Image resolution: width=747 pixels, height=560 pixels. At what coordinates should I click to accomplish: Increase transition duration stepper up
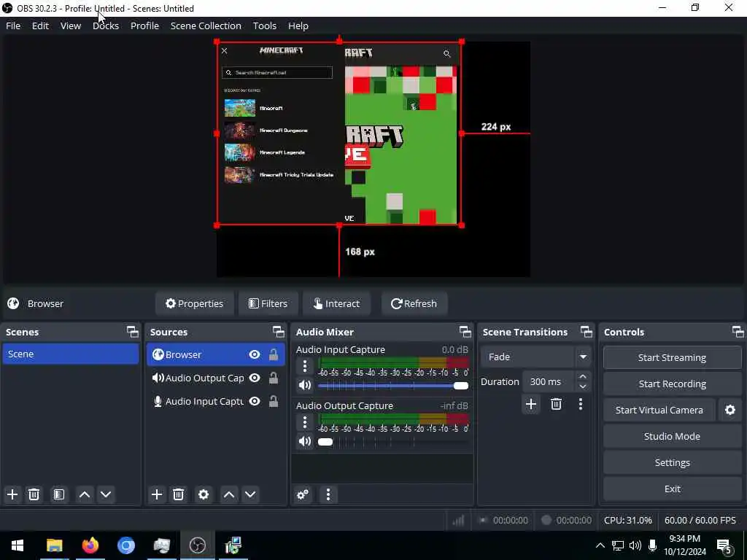tap(583, 376)
